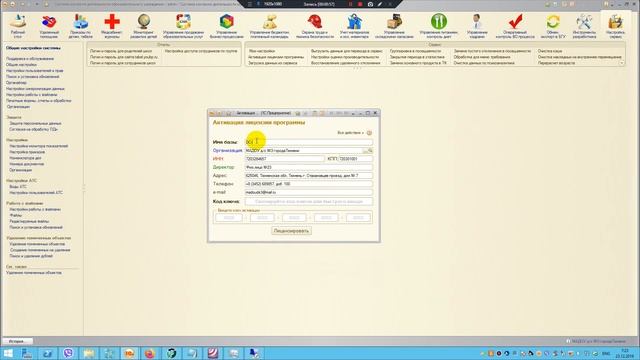This screenshot has height=360, width=640.
Task: Open Поиск и удаление дублей sidebar link
Action: (31, 256)
